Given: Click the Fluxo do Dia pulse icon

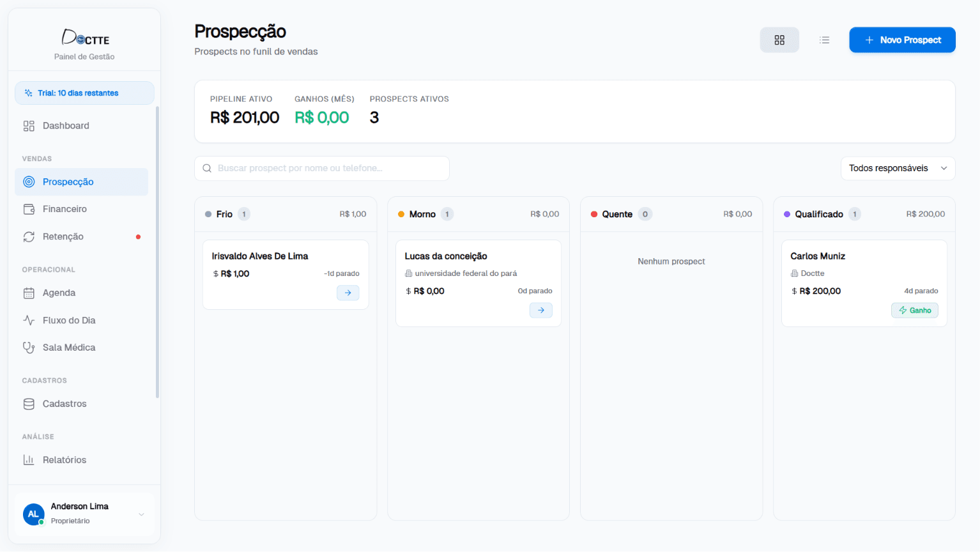Looking at the screenshot, I should point(29,320).
